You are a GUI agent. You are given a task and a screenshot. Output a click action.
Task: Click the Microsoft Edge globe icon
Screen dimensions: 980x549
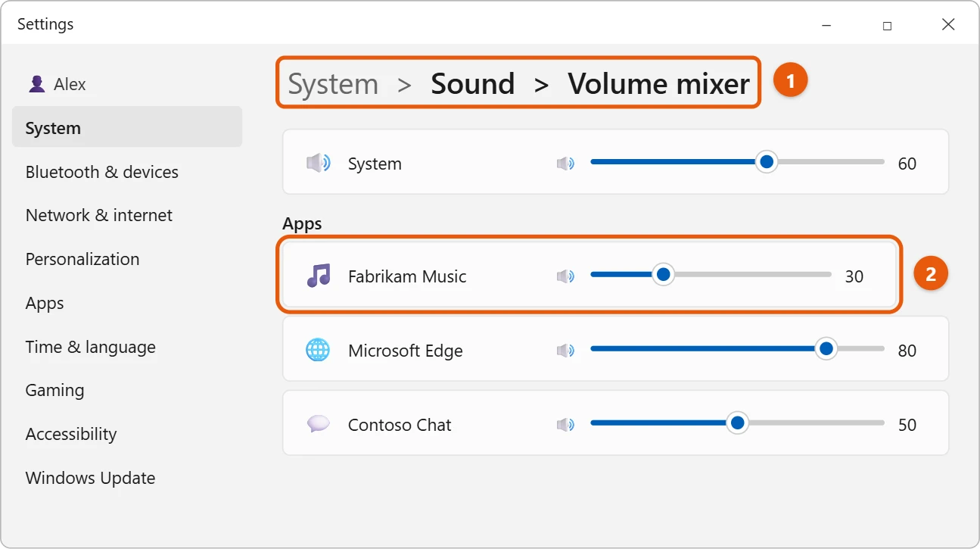[319, 350]
